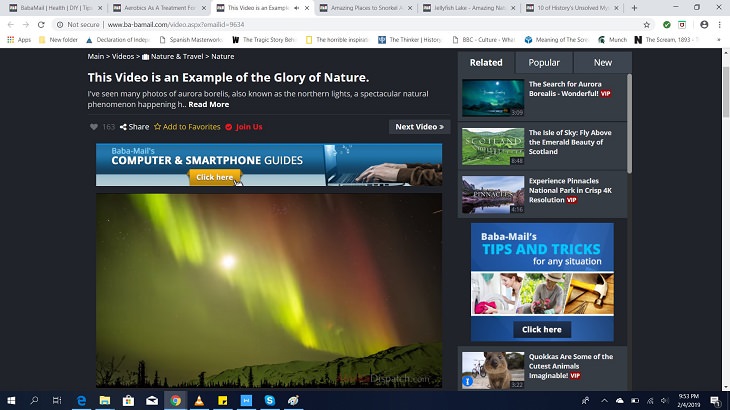Screen dimensions: 730x410
Task: Switch to the Amazing Places to Snorkel tab
Action: click(x=366, y=8)
